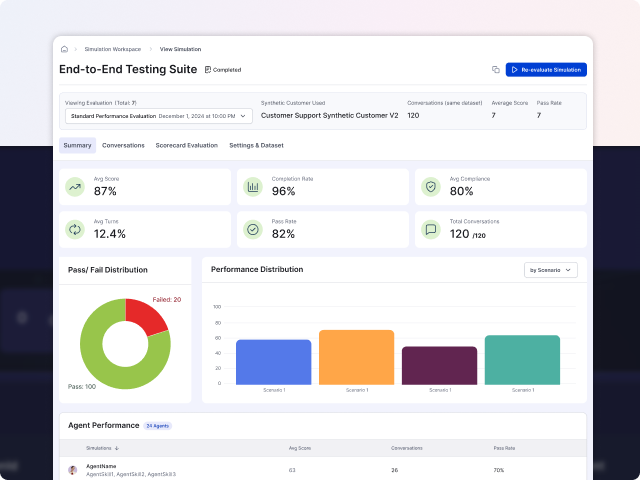Select the Settings & Dataset tab
640x480 pixels.
(256, 146)
